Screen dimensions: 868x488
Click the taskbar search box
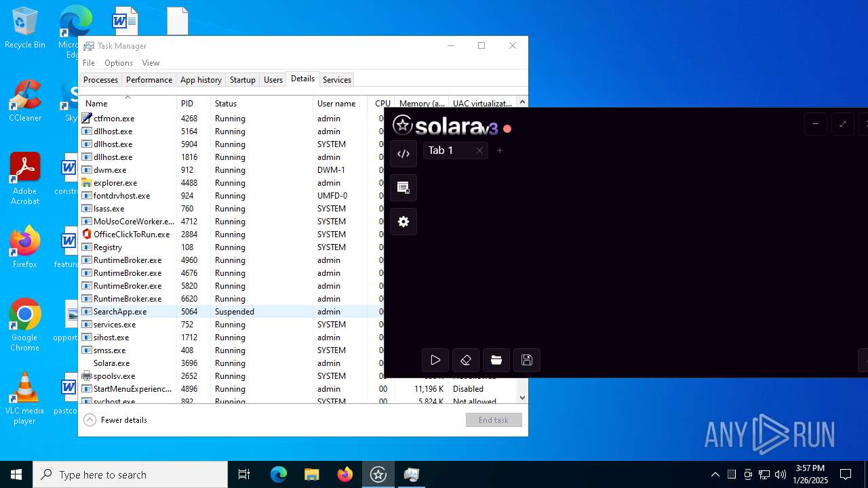point(130,474)
